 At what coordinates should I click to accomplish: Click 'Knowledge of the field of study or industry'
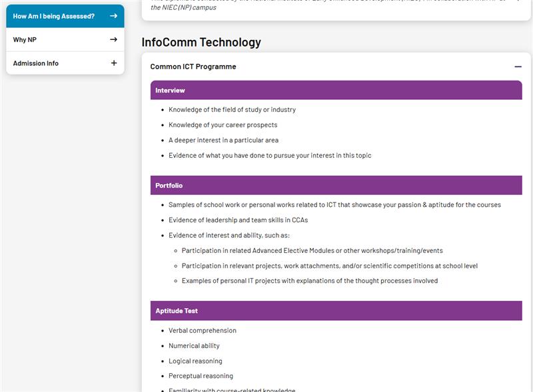[232, 110]
